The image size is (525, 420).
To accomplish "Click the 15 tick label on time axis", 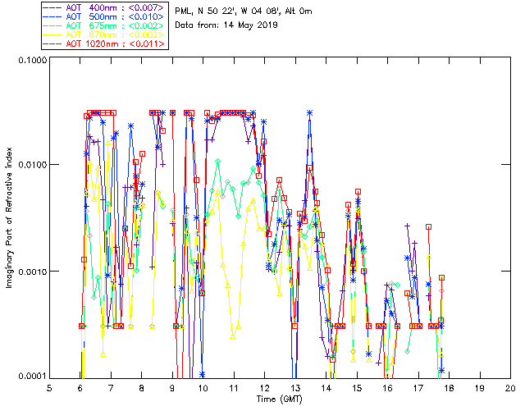I will [357, 387].
